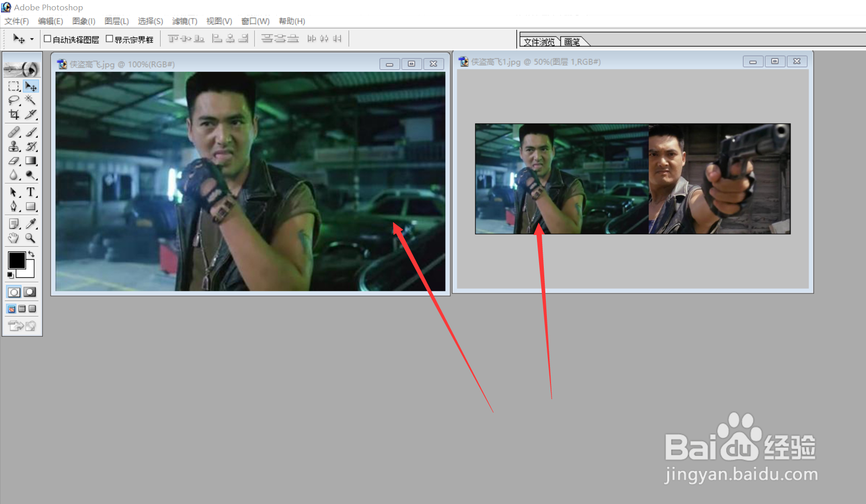Select the Eraser tool
This screenshot has height=504, width=866.
click(x=14, y=161)
